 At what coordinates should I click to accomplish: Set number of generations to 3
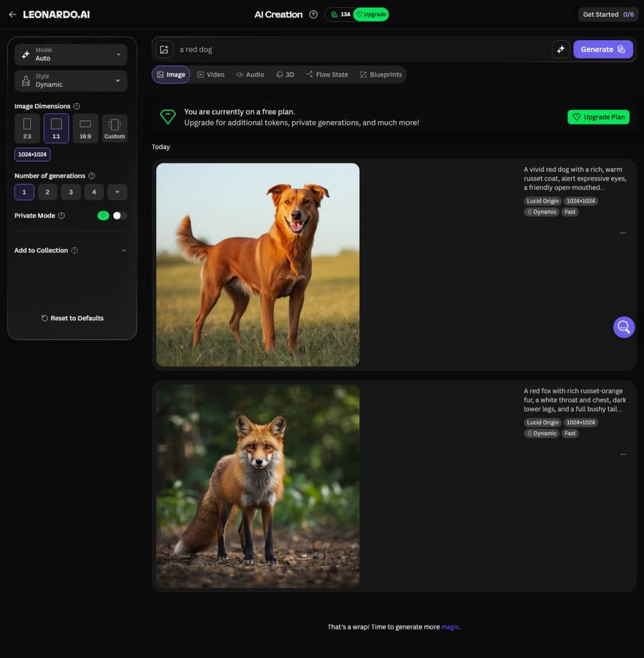pyautogui.click(x=71, y=192)
